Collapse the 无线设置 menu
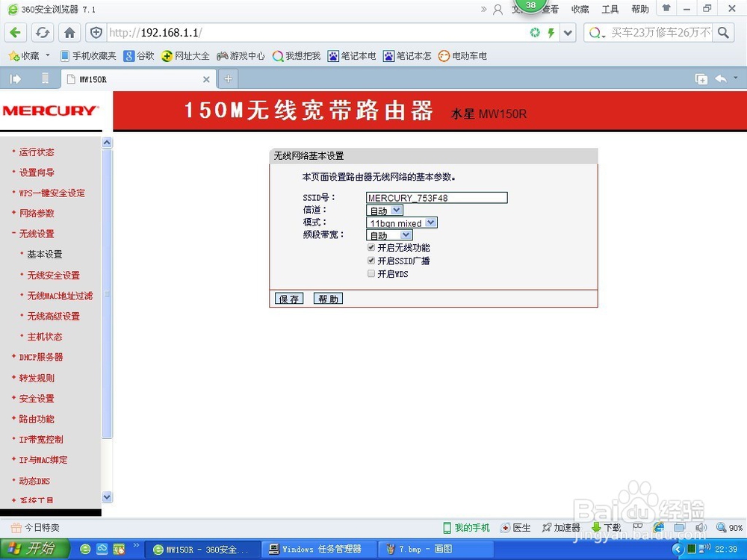This screenshot has width=747, height=560. [37, 234]
